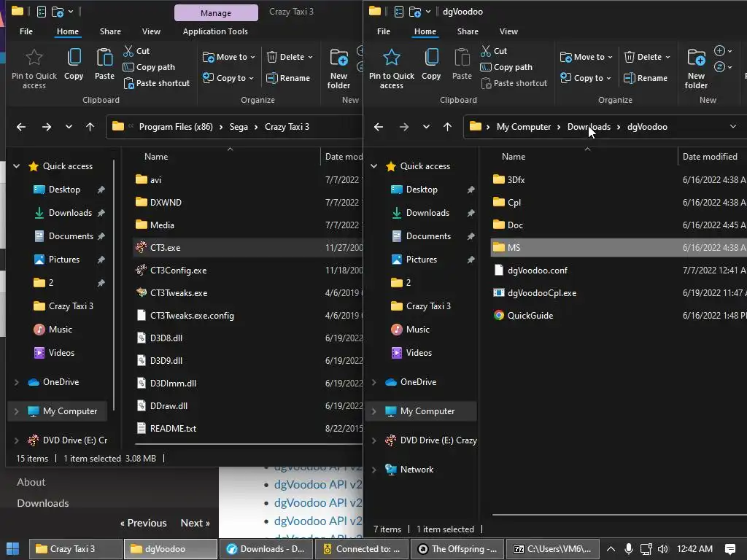This screenshot has width=747, height=560.
Task: Click Manage contextual tab
Action: [x=216, y=13]
